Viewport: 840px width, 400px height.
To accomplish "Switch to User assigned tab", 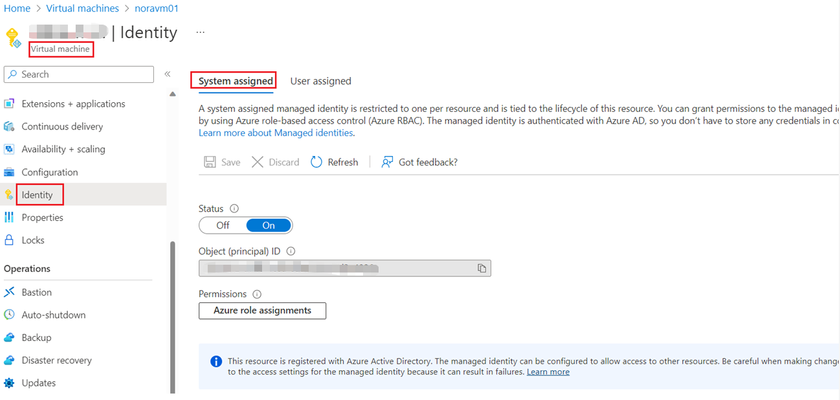I will pos(320,81).
